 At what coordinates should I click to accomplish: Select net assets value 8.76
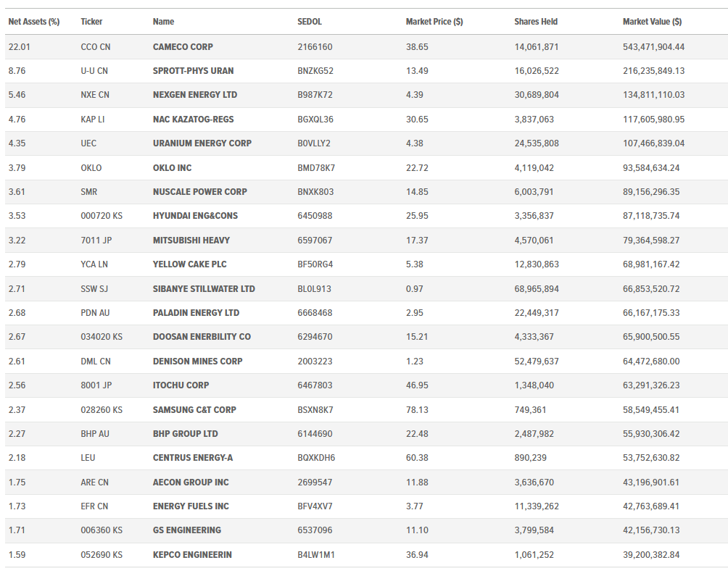17,71
